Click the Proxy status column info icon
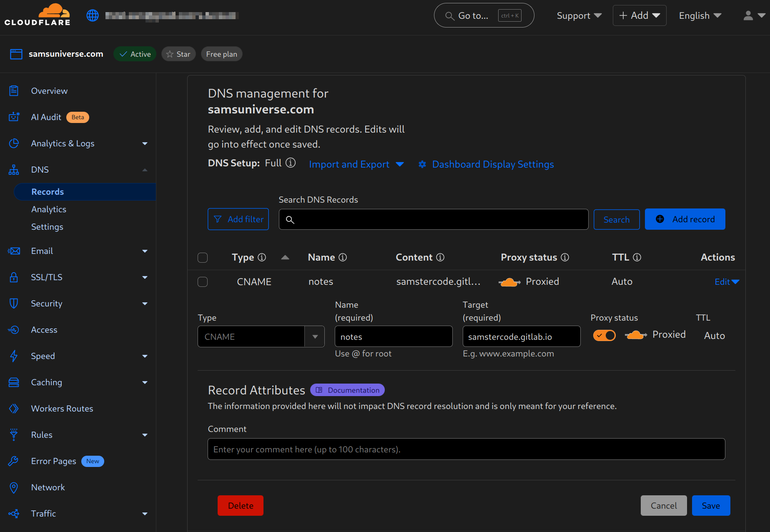770x532 pixels. tap(565, 257)
